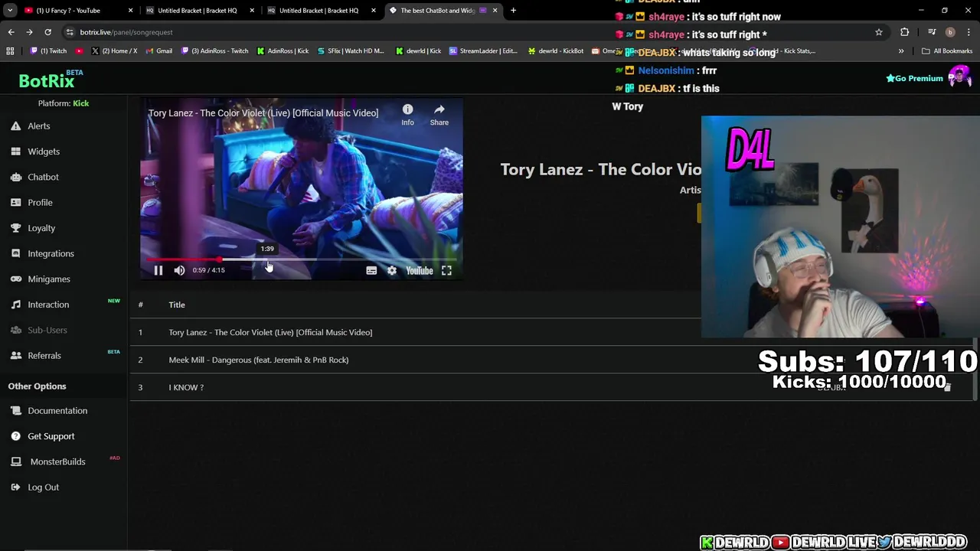Click Sub-Users sidebar entry
Viewport: 980px width, 551px height.
point(47,330)
